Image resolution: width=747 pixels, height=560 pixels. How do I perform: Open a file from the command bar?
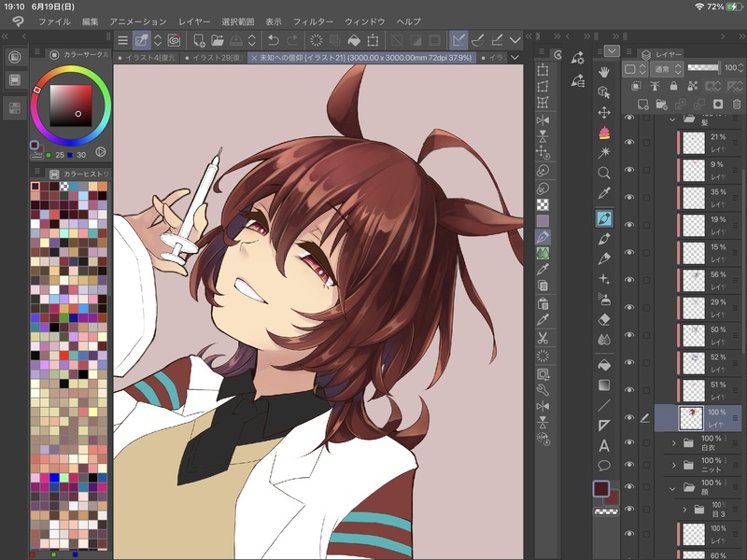click(x=218, y=40)
